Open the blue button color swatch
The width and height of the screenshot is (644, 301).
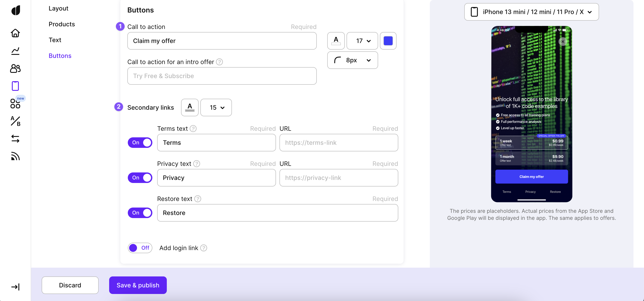coord(388,41)
